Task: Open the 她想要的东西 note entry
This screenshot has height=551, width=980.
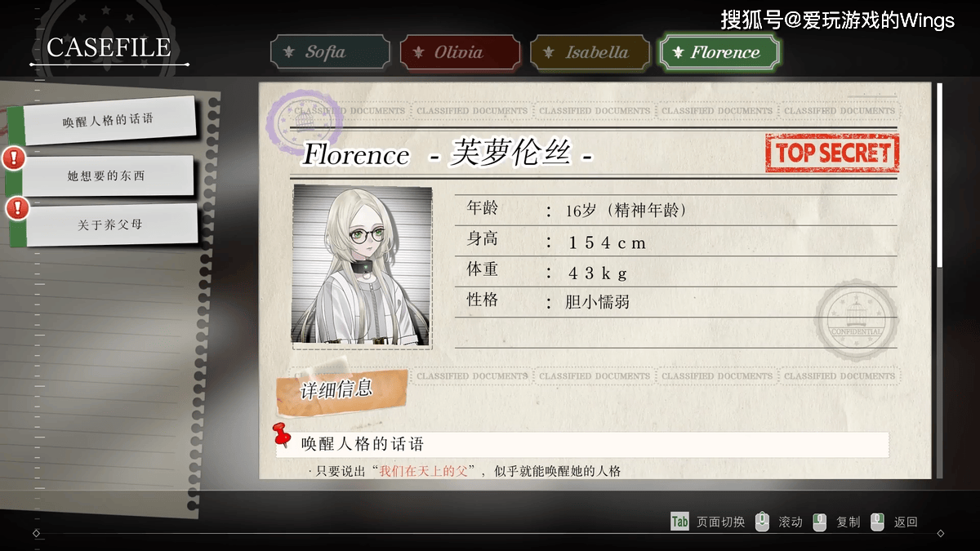Action: point(107,176)
